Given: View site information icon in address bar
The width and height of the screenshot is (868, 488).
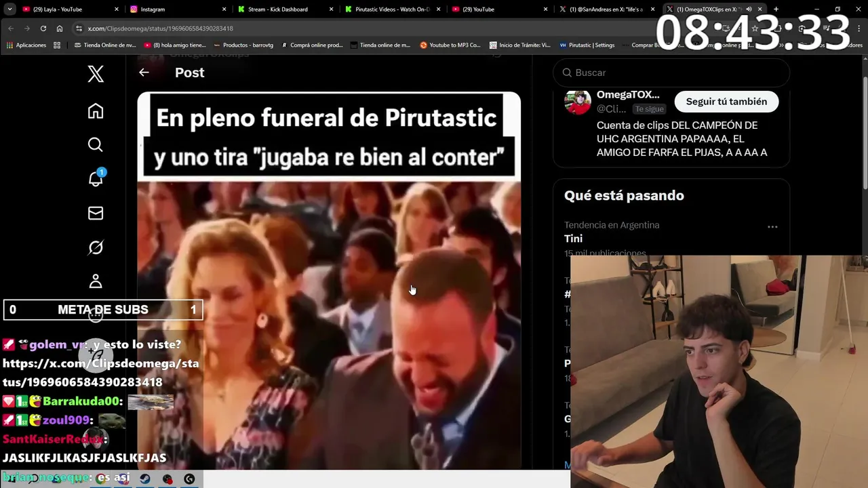Looking at the screenshot, I should 79,28.
